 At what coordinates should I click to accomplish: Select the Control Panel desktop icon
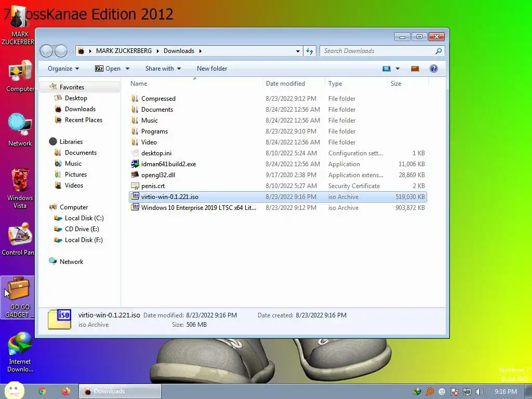[x=18, y=239]
